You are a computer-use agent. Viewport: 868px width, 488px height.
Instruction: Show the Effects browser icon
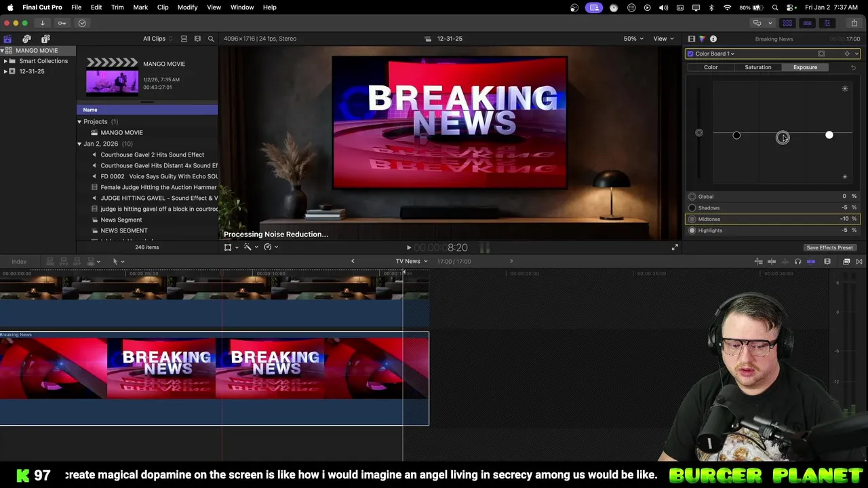(846, 262)
